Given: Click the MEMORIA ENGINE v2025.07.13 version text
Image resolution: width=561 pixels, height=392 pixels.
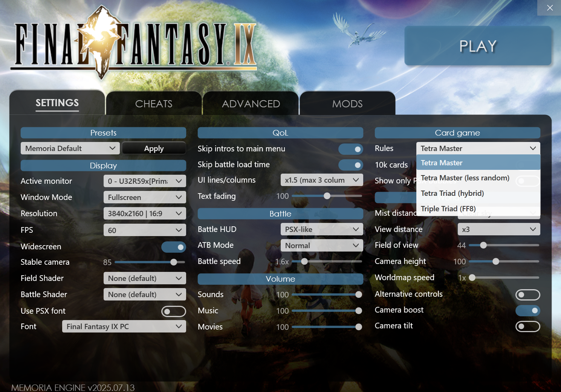Looking at the screenshot, I should click(x=73, y=387).
